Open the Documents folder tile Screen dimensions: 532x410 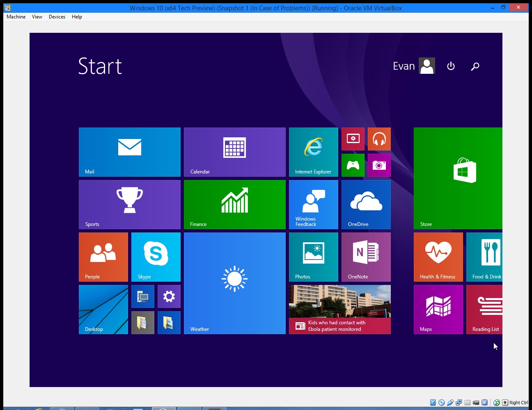pyautogui.click(x=143, y=323)
